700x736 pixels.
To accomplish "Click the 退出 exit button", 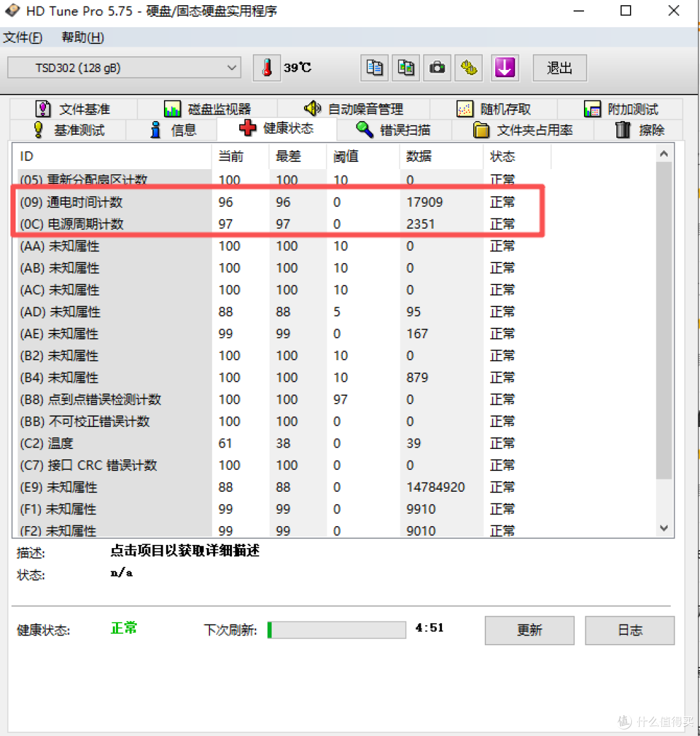I will (x=559, y=68).
